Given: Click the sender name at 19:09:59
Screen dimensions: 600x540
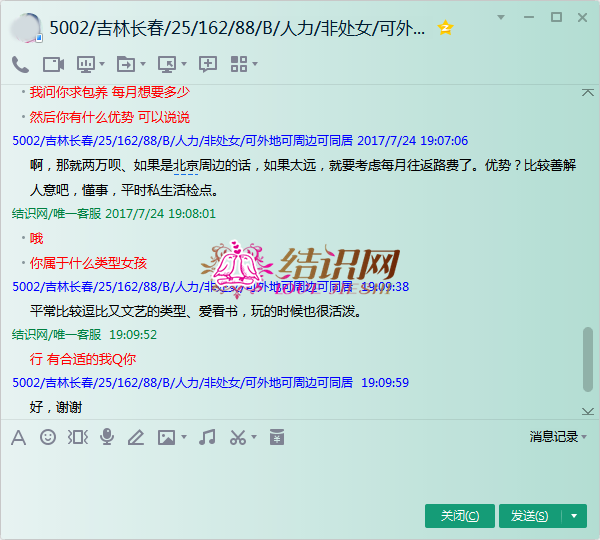Looking at the screenshot, I should [183, 383].
